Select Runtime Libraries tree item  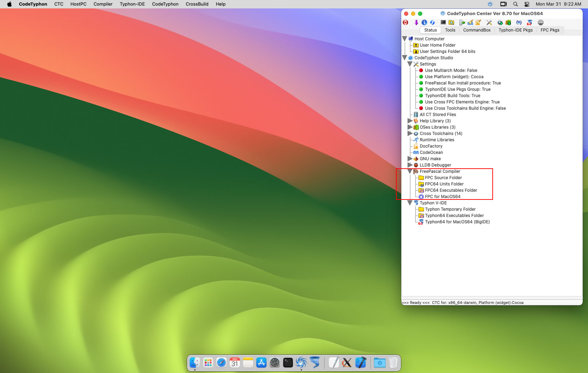(x=437, y=140)
